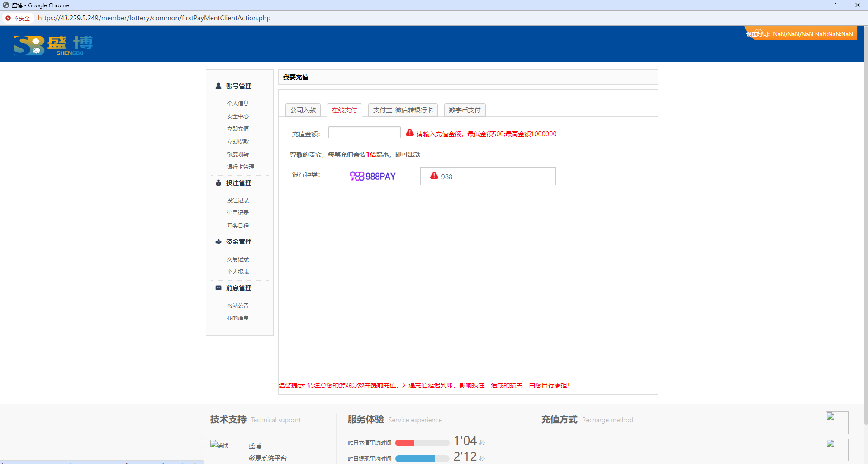Viewport: 868px width, 464px height.
Task: Open 交易记录 under 资金管理
Action: (x=238, y=259)
